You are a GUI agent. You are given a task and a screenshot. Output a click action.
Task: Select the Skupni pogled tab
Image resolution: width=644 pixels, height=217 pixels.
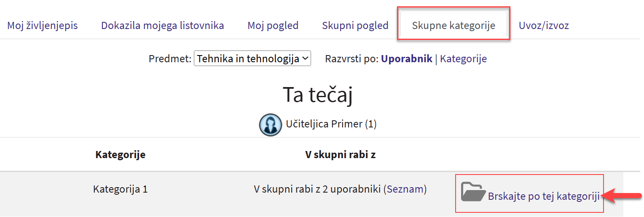pyautogui.click(x=355, y=25)
